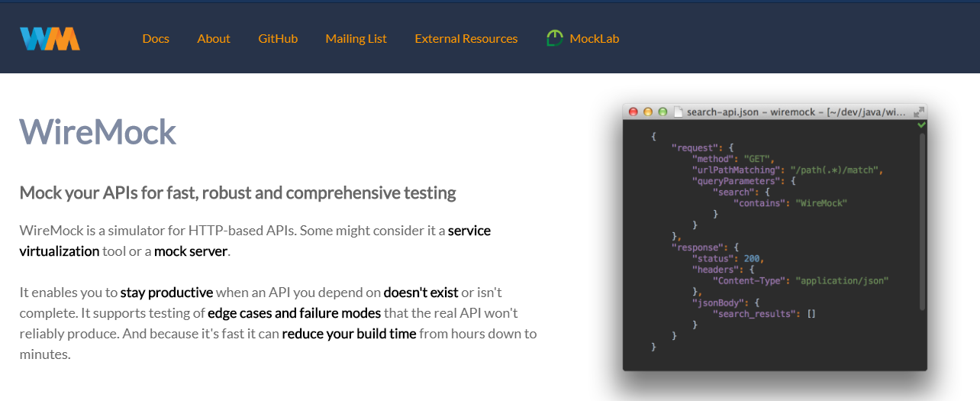Viewport: 980px width, 401px height.
Task: Click 'edge cases and failure modes' text
Action: click(294, 312)
